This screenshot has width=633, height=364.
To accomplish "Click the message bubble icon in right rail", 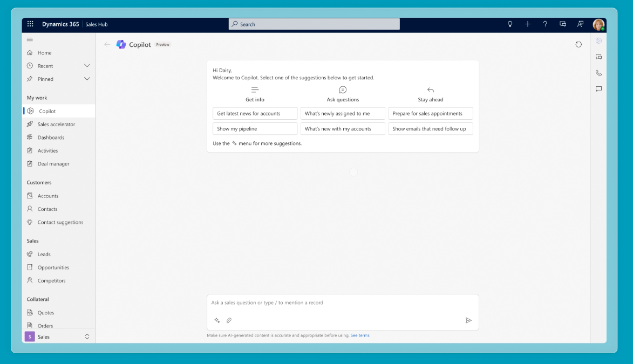I will tap(598, 89).
